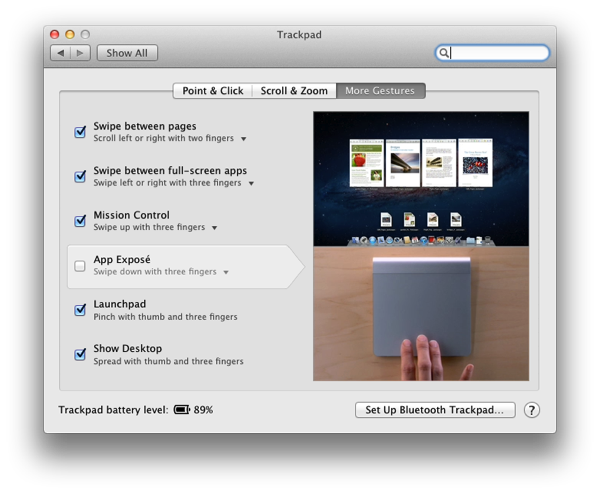Click the 89% battery level value
Viewport: 600px width, 494px height.
[203, 410]
